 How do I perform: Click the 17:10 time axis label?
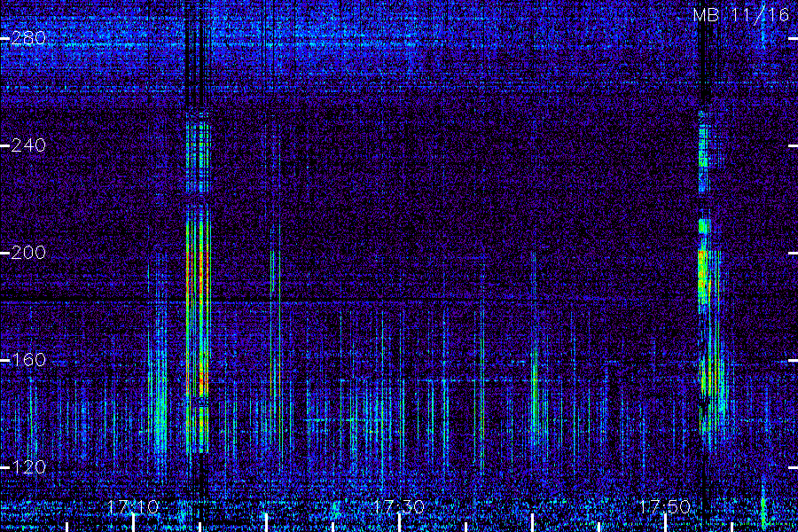pos(133,507)
